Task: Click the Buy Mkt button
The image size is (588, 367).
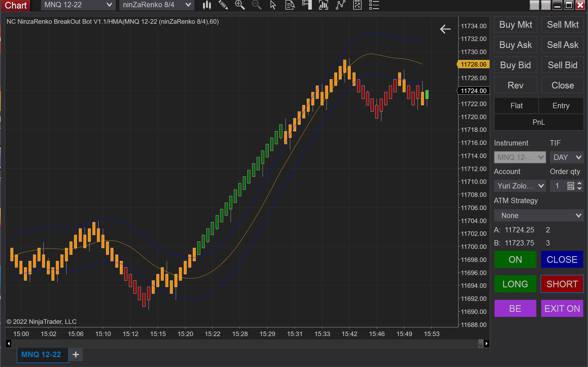Action: (x=515, y=24)
